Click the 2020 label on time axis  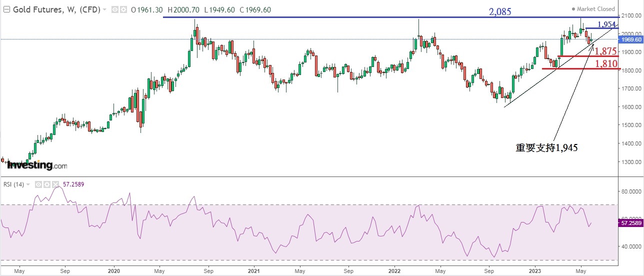tap(114, 271)
